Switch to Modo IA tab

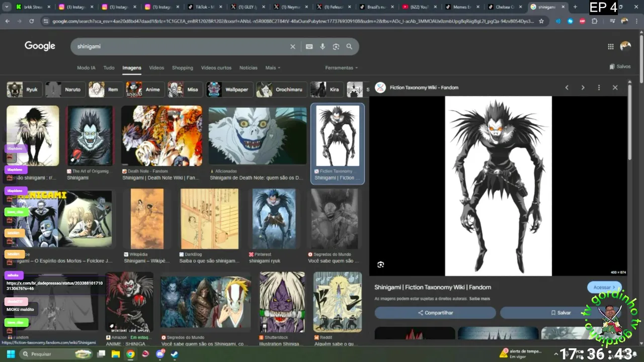click(x=86, y=68)
